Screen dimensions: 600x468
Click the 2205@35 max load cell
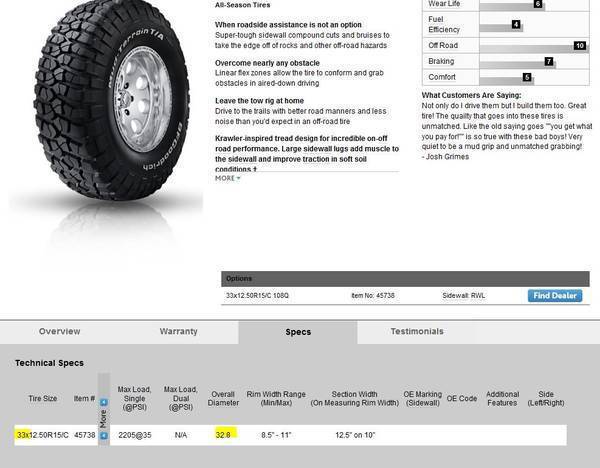135,435
